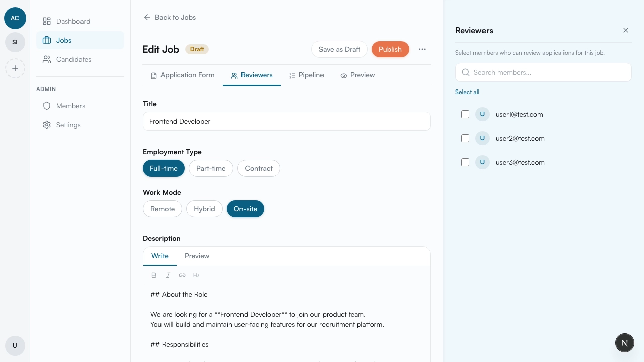The height and width of the screenshot is (362, 644).
Task: Check the user1@test.com checkbox
Action: pos(465,114)
